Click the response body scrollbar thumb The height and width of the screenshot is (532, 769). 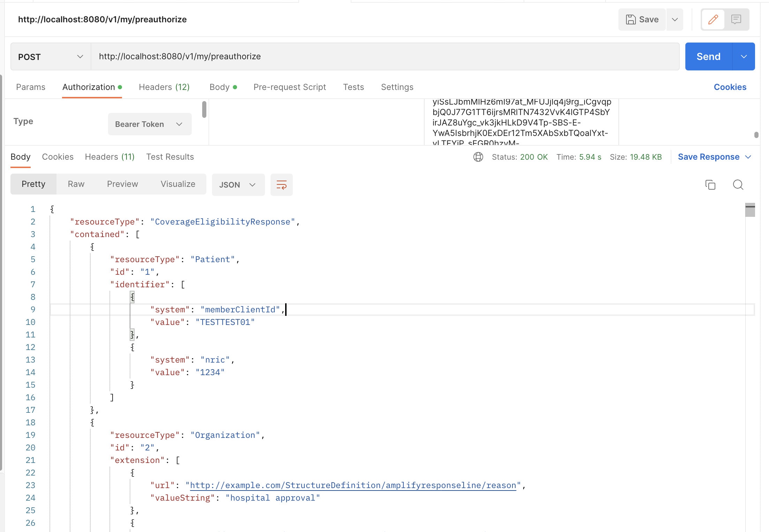tap(750, 210)
